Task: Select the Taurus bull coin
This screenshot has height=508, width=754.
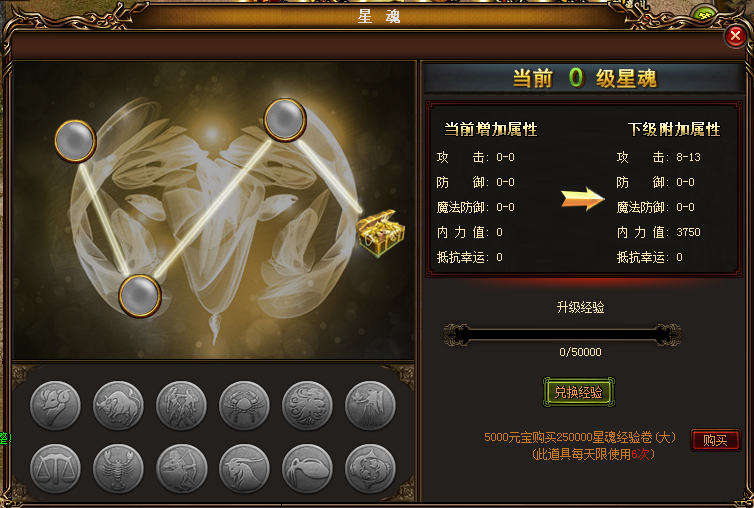Action: tap(118, 405)
